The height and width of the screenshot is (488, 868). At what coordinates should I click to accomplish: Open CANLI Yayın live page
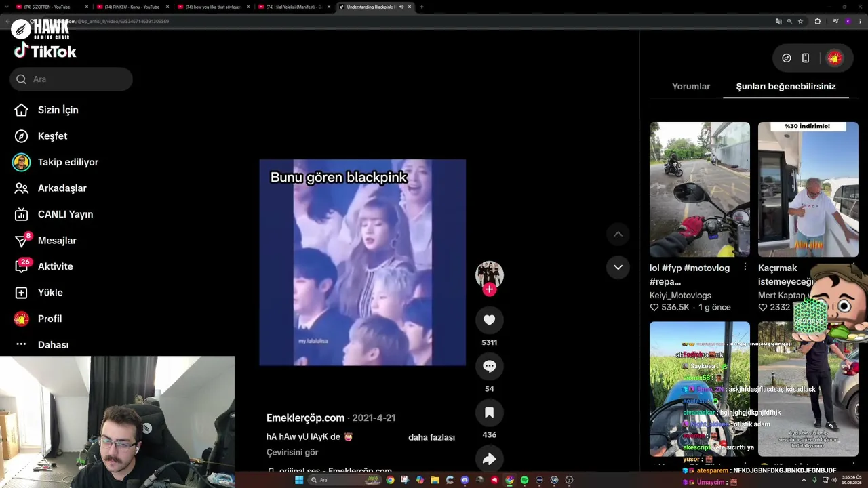click(65, 214)
